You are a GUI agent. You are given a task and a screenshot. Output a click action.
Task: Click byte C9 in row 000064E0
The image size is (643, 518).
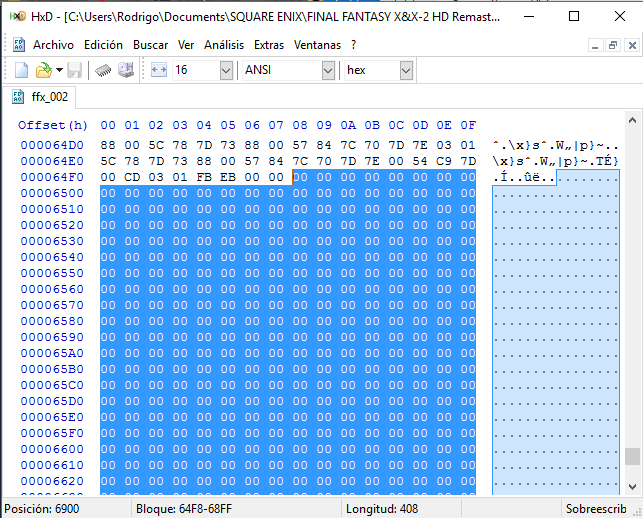point(444,161)
